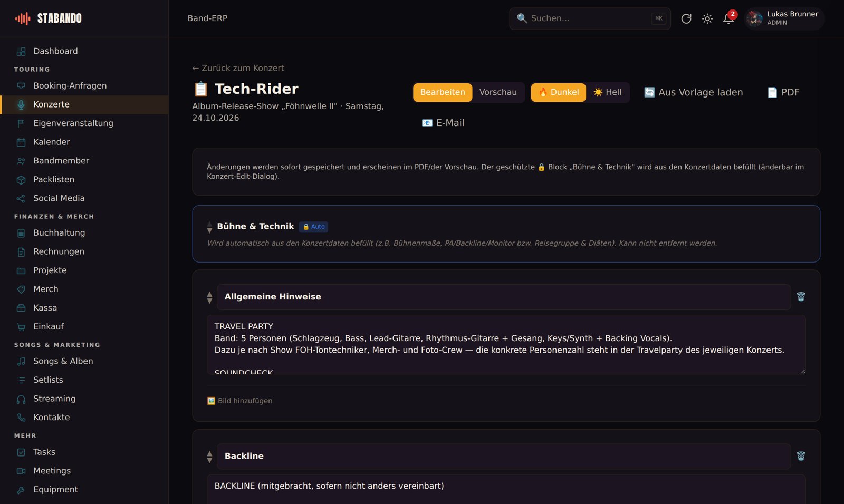
Task: Edit the Backline title field
Action: 503,456
